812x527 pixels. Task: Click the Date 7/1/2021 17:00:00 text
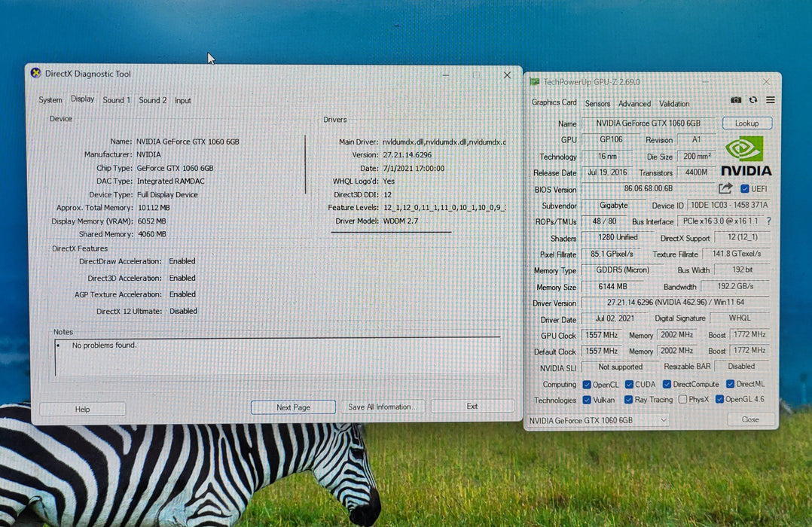[x=414, y=168]
